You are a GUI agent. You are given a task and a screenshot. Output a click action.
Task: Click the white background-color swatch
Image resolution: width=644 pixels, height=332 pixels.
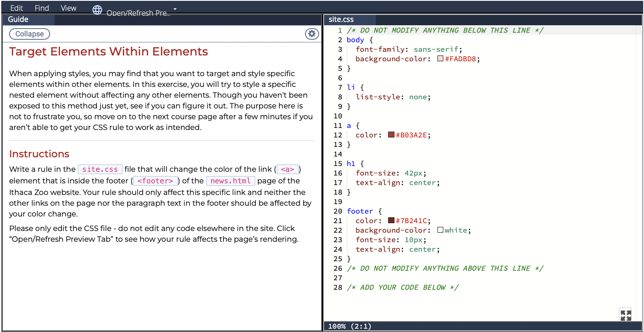[440, 230]
